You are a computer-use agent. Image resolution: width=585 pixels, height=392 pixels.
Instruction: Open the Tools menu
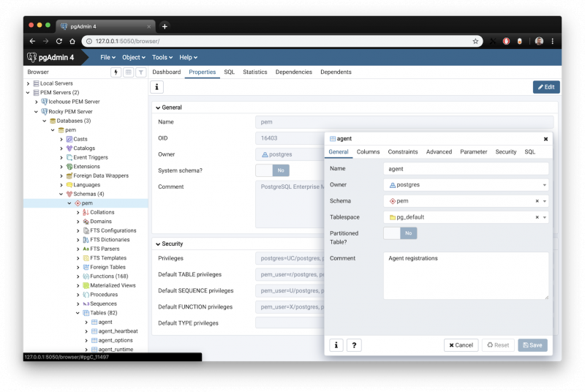162,58
